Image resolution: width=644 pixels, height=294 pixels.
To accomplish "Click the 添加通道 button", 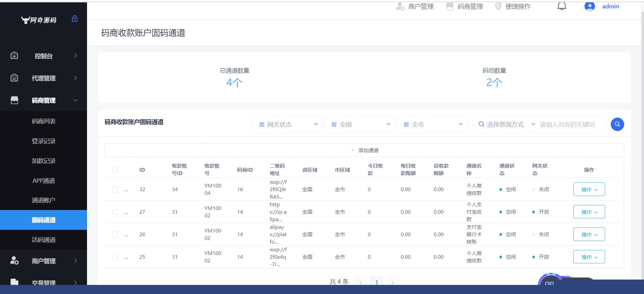I will [x=364, y=150].
